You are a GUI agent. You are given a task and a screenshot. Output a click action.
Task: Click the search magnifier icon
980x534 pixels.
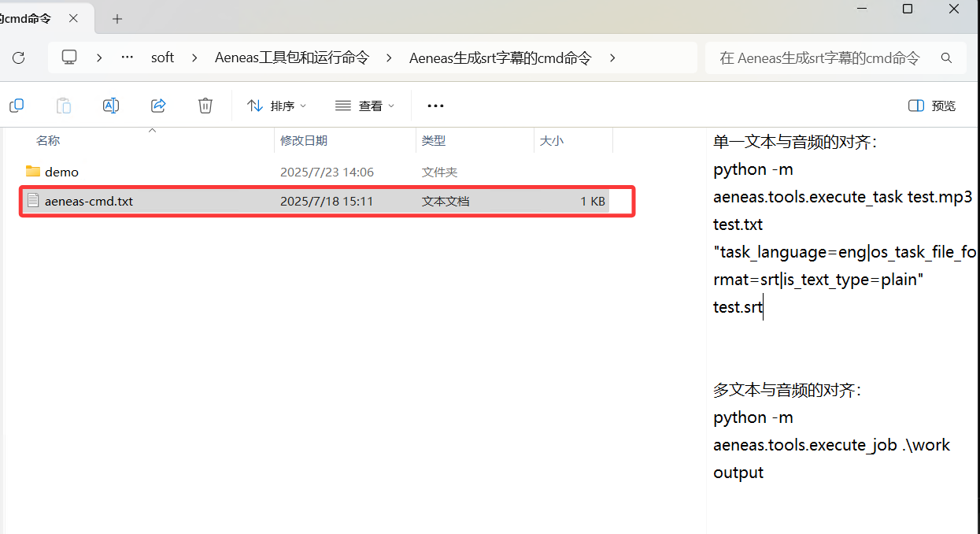click(x=947, y=57)
